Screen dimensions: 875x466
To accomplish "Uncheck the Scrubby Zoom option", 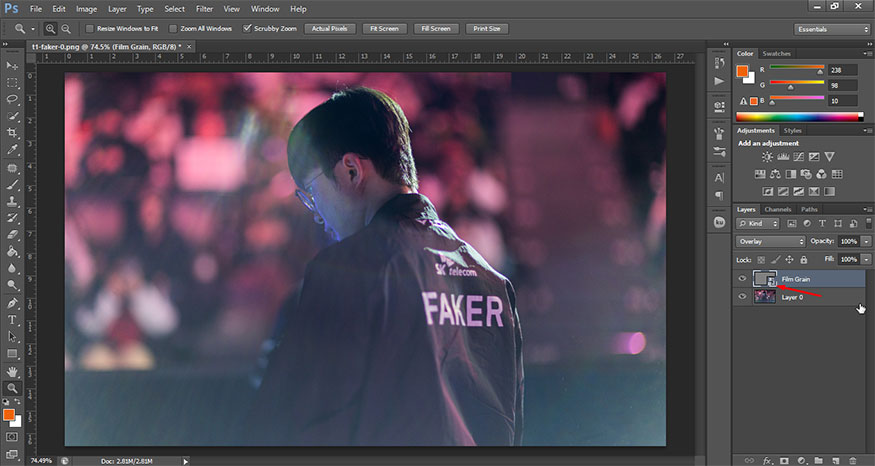I will (248, 29).
